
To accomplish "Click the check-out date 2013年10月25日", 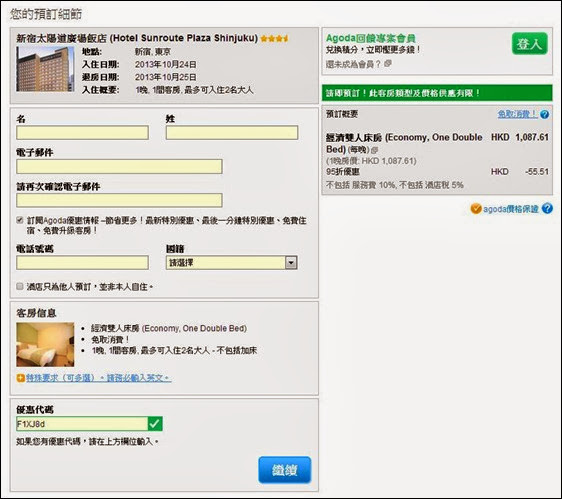I will [166, 77].
